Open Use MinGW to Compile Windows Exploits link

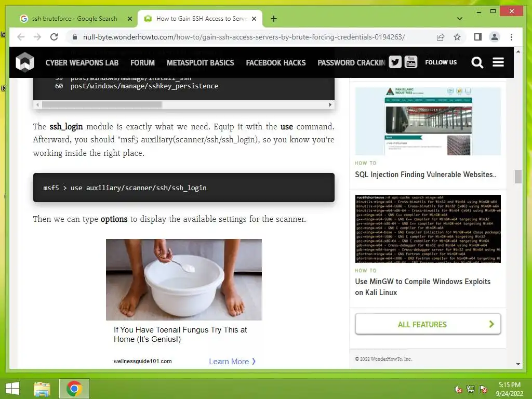[x=423, y=287]
